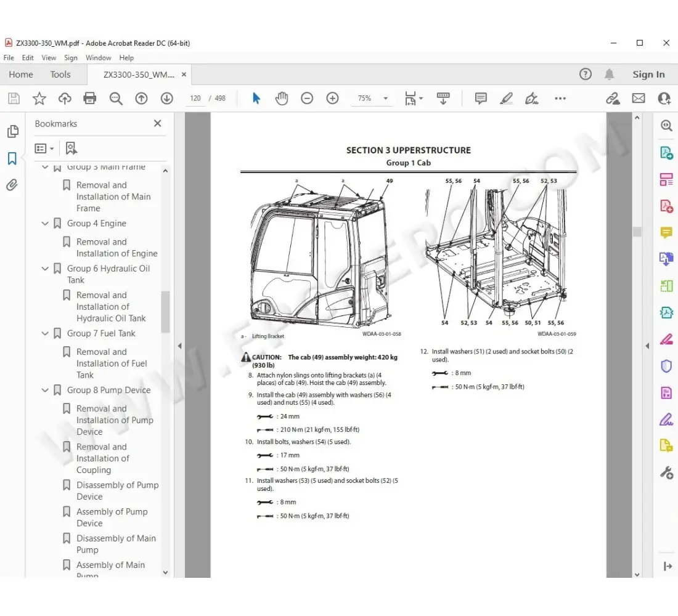Image resolution: width=678 pixels, height=616 pixels.
Task: Collapse the Group 4 Engine bookmark
Action: pos(45,224)
